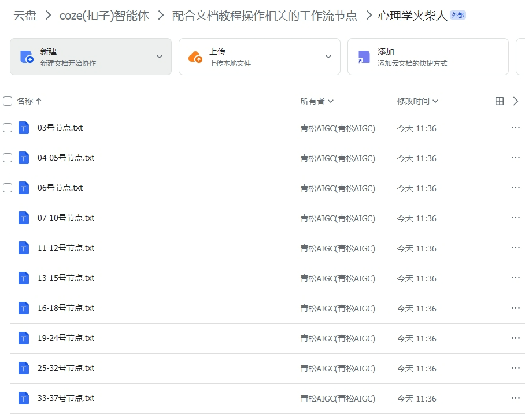Open the 上传 dropdown chevron
525x420 pixels.
point(328,56)
